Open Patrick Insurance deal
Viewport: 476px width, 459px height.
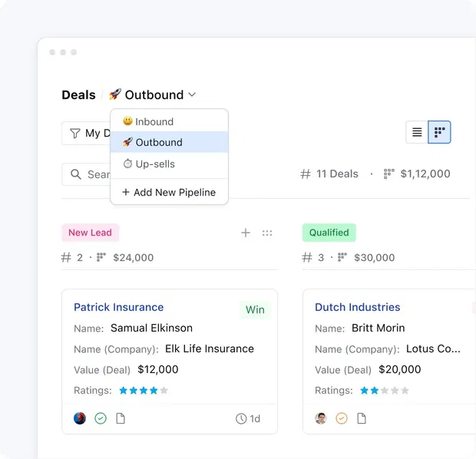coord(119,307)
